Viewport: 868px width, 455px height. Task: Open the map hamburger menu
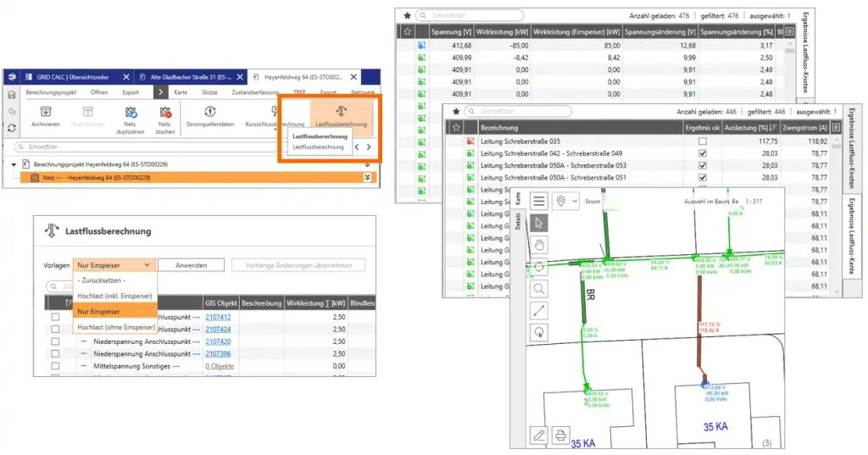point(538,201)
